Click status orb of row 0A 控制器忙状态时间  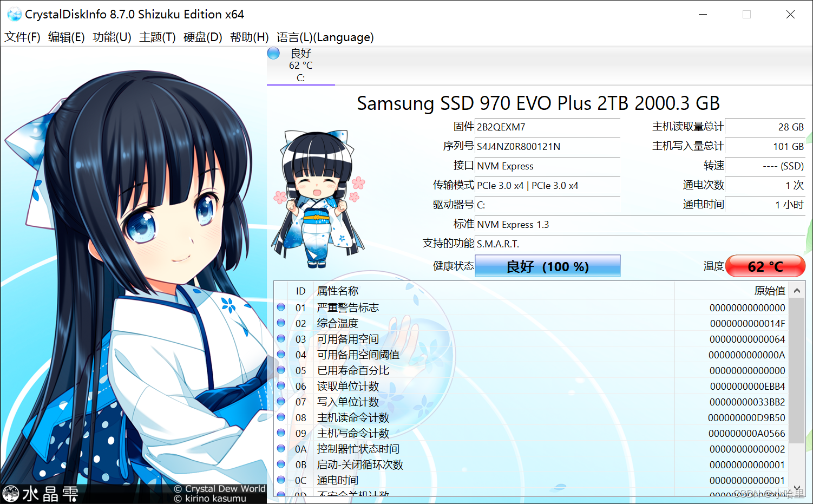[x=281, y=448]
